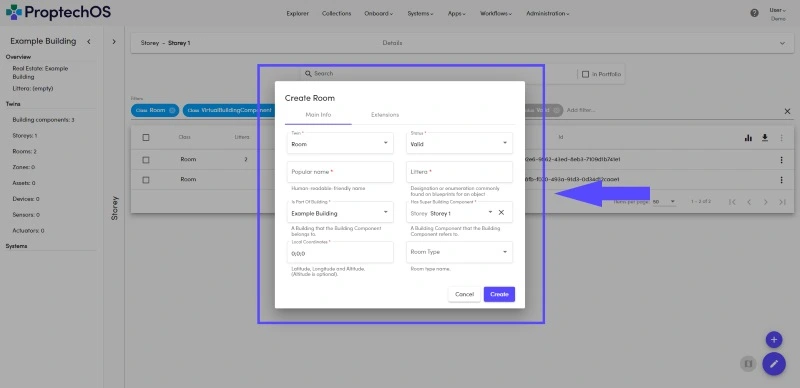Open the items per page dropdown
The image size is (800, 388).
click(x=664, y=202)
